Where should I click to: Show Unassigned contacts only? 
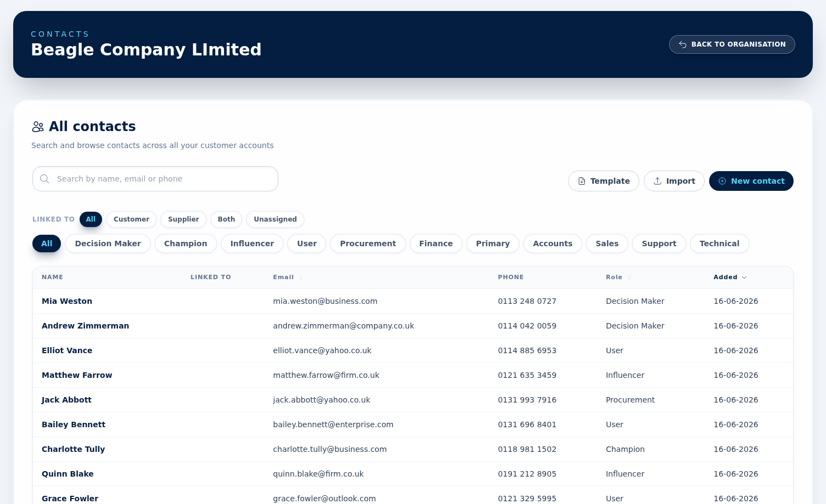275,219
